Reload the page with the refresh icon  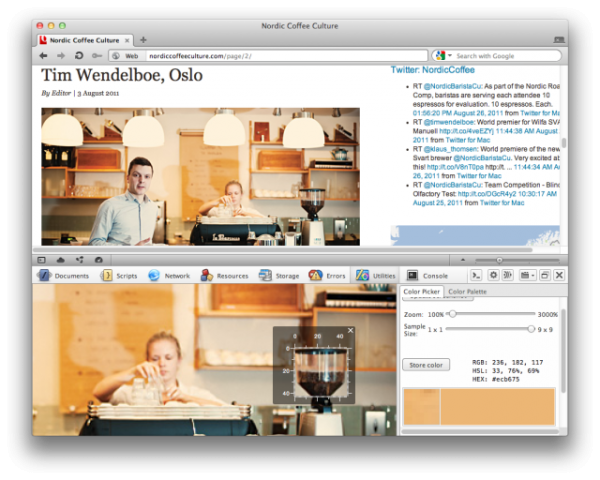(78, 56)
